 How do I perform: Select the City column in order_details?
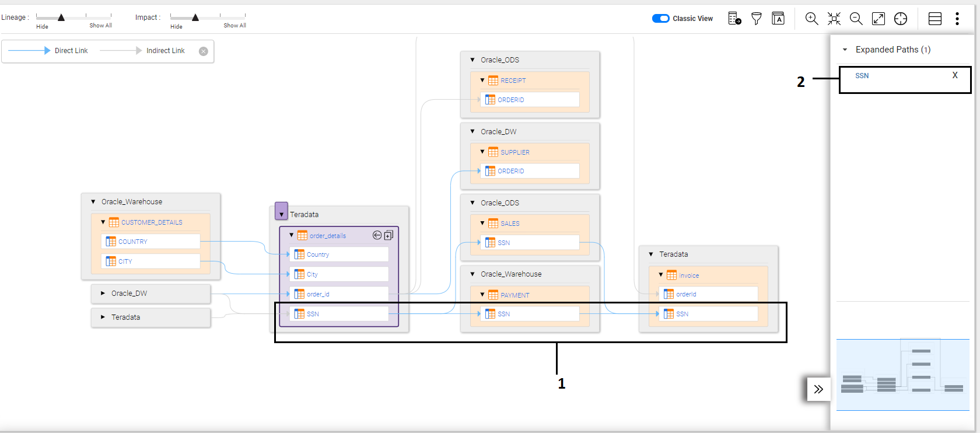[339, 274]
